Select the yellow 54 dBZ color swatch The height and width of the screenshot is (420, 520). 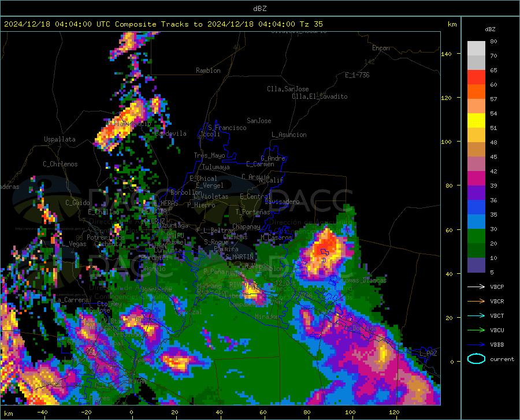pyautogui.click(x=476, y=120)
